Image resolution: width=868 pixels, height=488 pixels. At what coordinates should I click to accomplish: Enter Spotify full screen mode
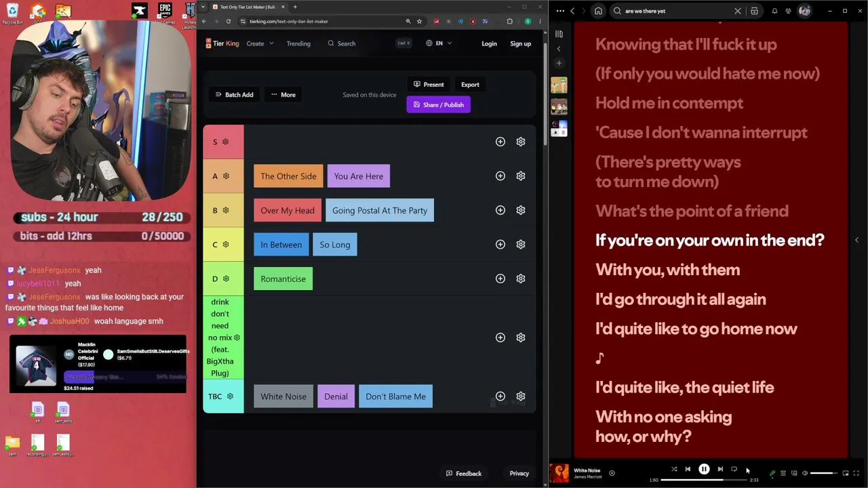click(856, 473)
